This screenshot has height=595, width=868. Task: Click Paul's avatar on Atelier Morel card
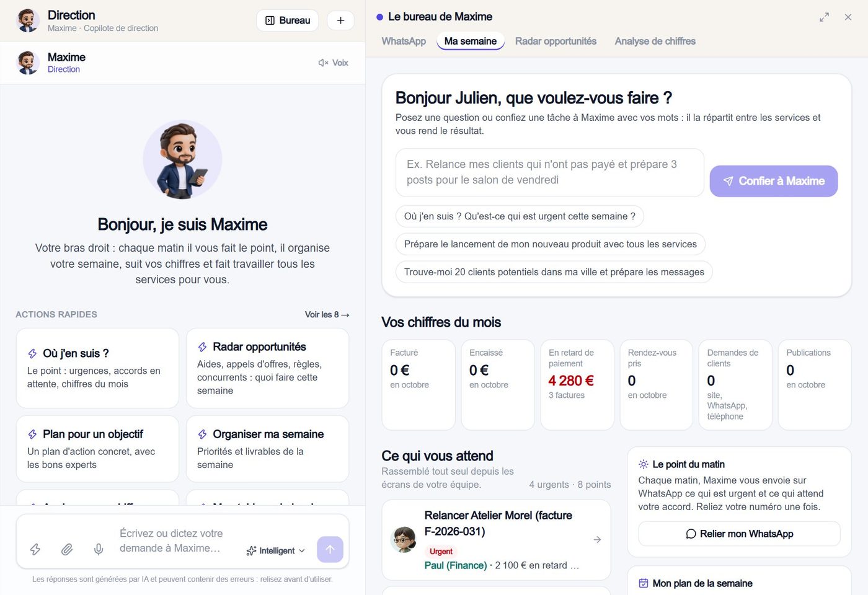point(404,540)
